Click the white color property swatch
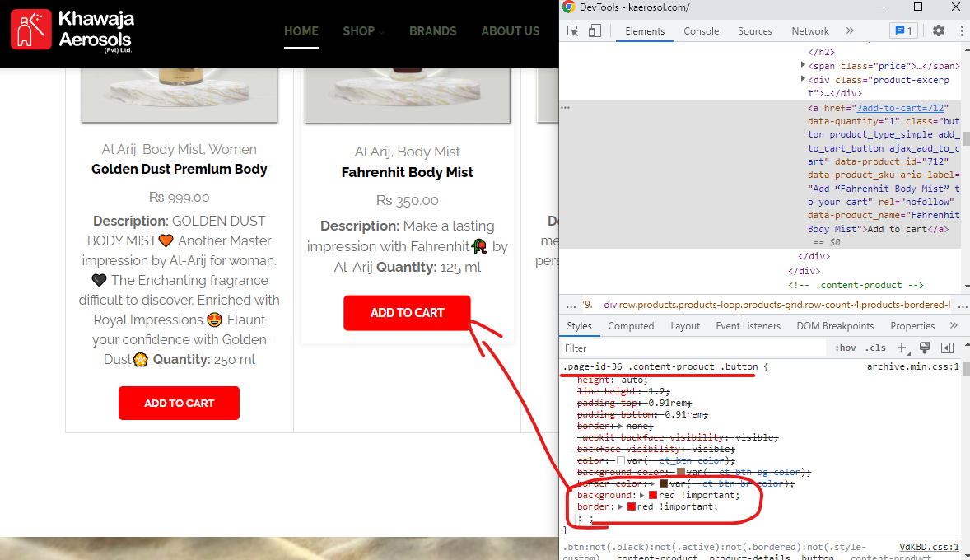The width and height of the screenshot is (970, 560). (x=621, y=460)
